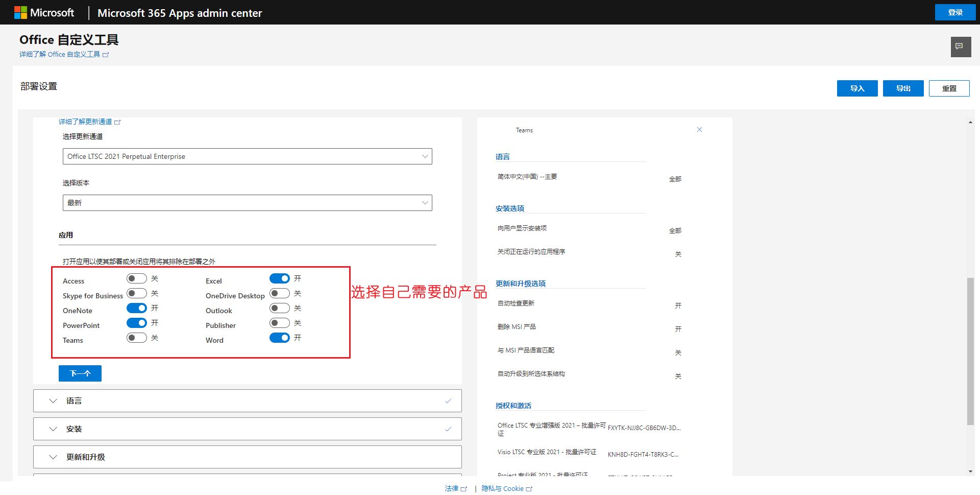Viewport: 980px width, 495px height.
Task: Click the Microsoft logo
Action: pyautogui.click(x=44, y=13)
